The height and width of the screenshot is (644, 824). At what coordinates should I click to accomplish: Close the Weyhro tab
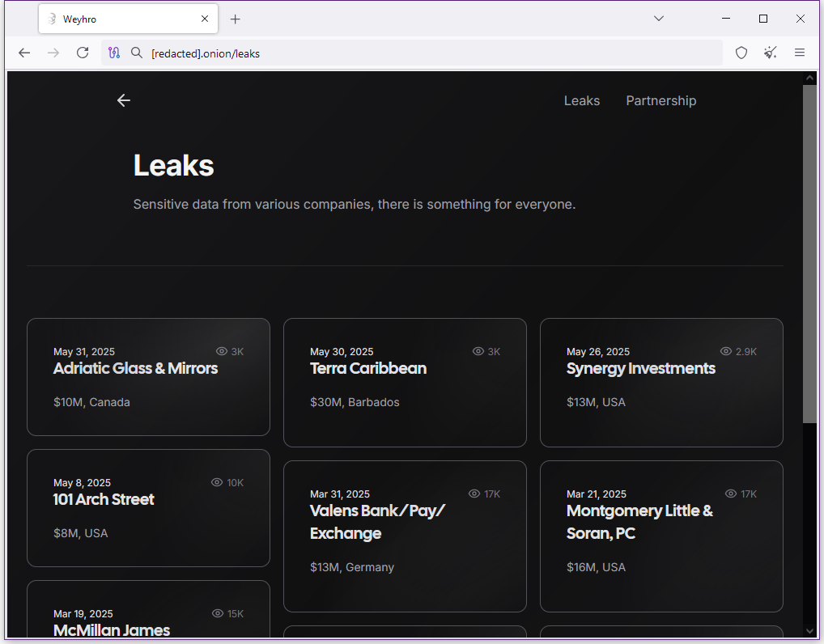coord(205,19)
